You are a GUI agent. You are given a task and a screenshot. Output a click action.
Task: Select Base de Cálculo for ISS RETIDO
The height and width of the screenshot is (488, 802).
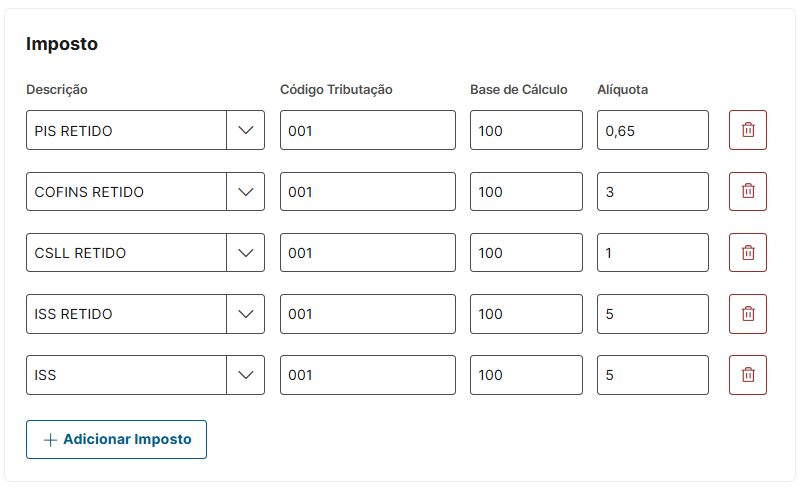[526, 314]
